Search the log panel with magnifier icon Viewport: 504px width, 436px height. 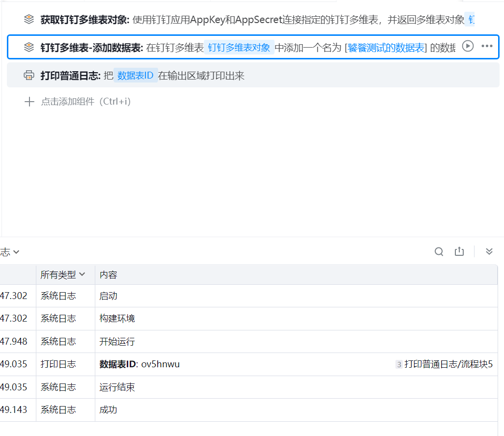coord(439,252)
